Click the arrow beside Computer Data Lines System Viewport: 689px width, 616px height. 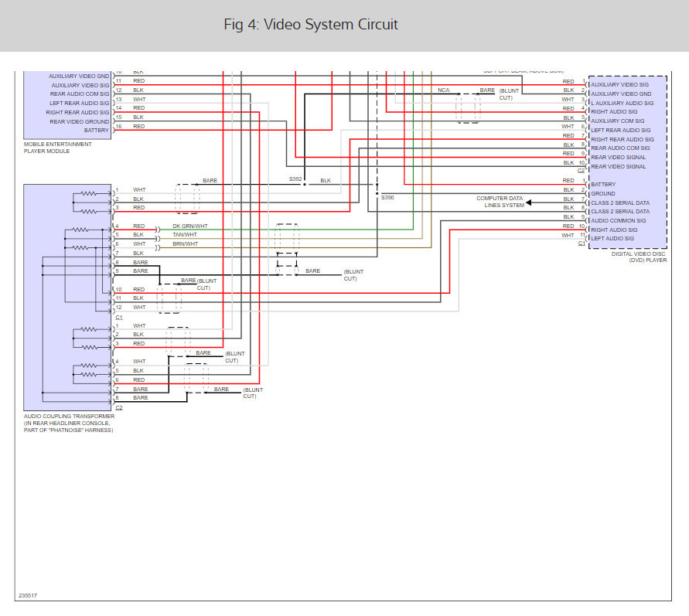click(x=529, y=202)
